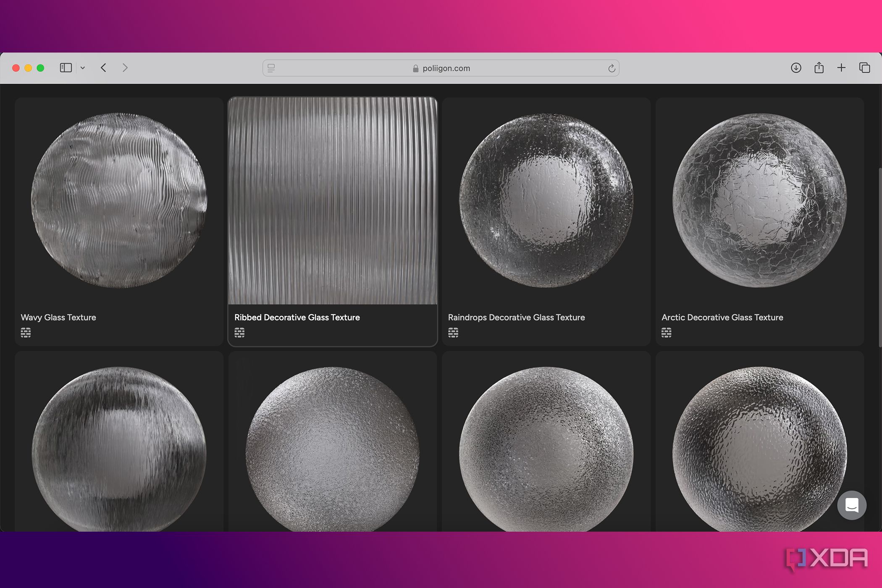Select the Raindrops Decorative Glass sphere
Screen dimensions: 882x588
(x=546, y=200)
